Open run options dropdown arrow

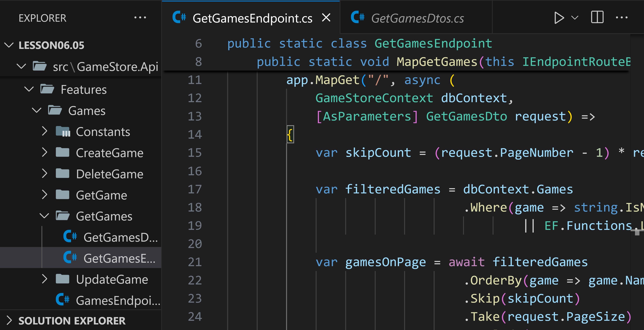575,18
